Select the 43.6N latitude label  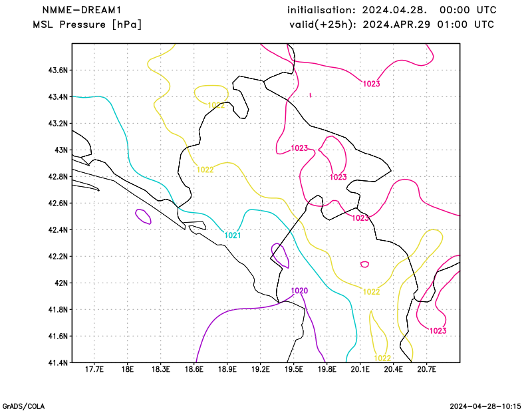58,70
